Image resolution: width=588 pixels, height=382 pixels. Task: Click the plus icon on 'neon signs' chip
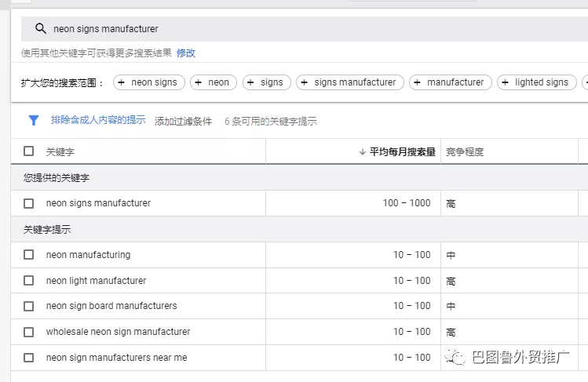tap(121, 82)
